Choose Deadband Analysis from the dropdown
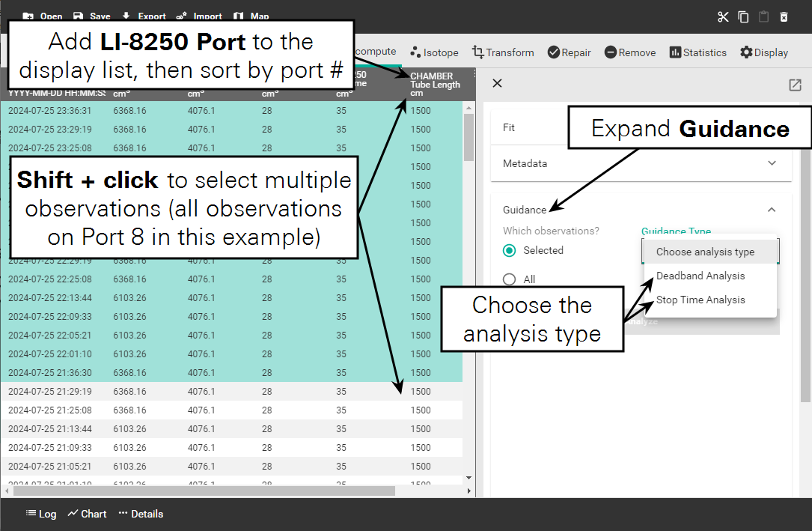 click(x=700, y=276)
